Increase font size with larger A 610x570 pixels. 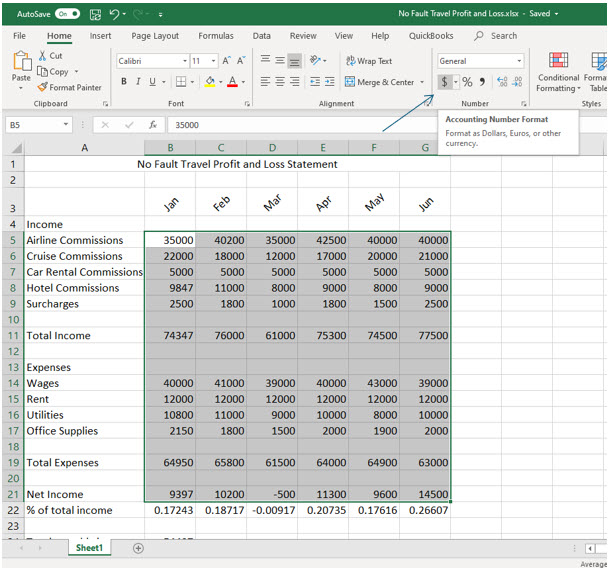coord(226,61)
